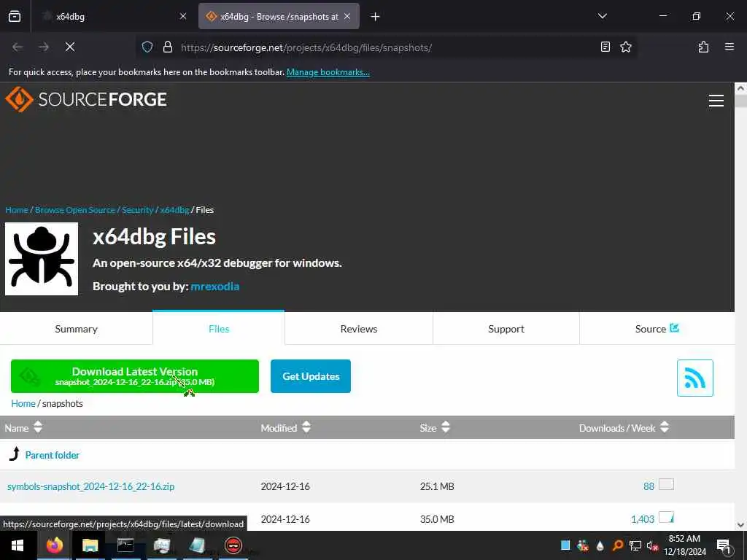
Task: Go back to previous page
Action: click(x=18, y=47)
